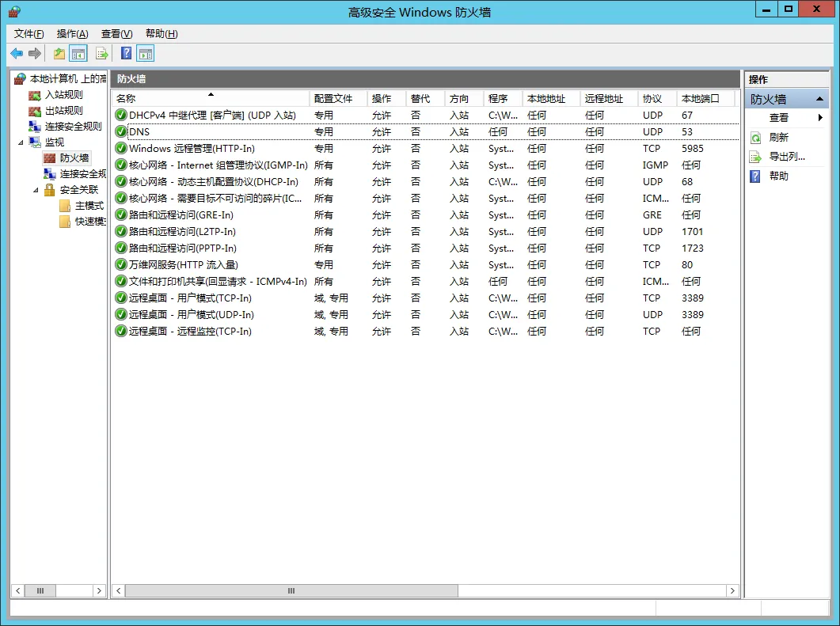Screen dimensions: 840x626
Task: Collapse the 防火墙 section in action pane
Action: (x=819, y=99)
